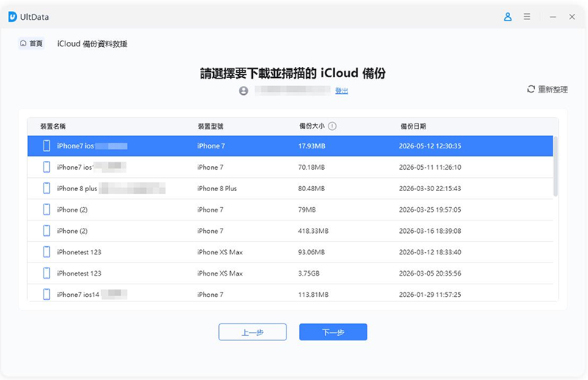Click the UltData logo icon
The width and height of the screenshot is (588, 380).
(12, 17)
